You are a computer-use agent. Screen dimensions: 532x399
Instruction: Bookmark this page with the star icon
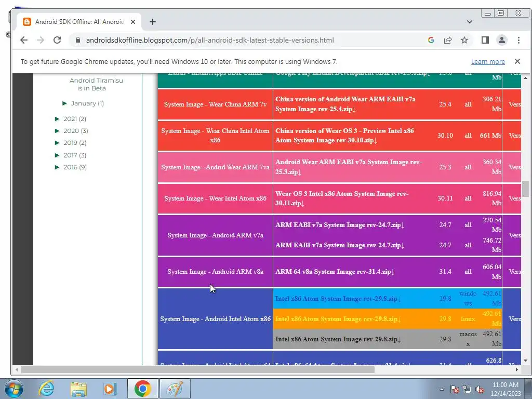point(464,40)
